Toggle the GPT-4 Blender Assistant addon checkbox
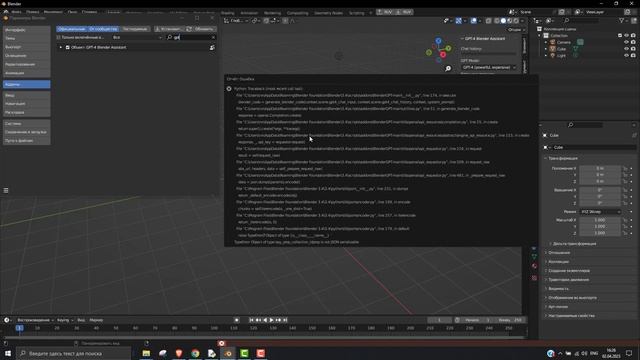 pyautogui.click(x=68, y=47)
